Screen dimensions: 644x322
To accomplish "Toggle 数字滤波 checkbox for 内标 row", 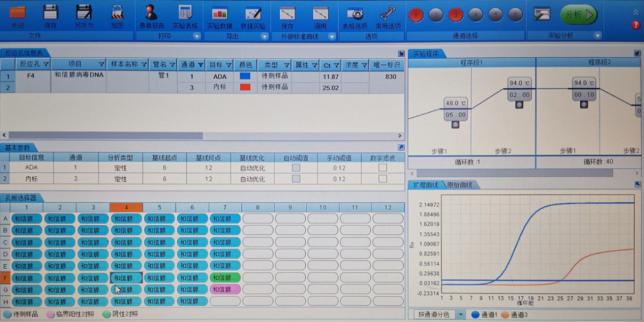I will [x=383, y=178].
